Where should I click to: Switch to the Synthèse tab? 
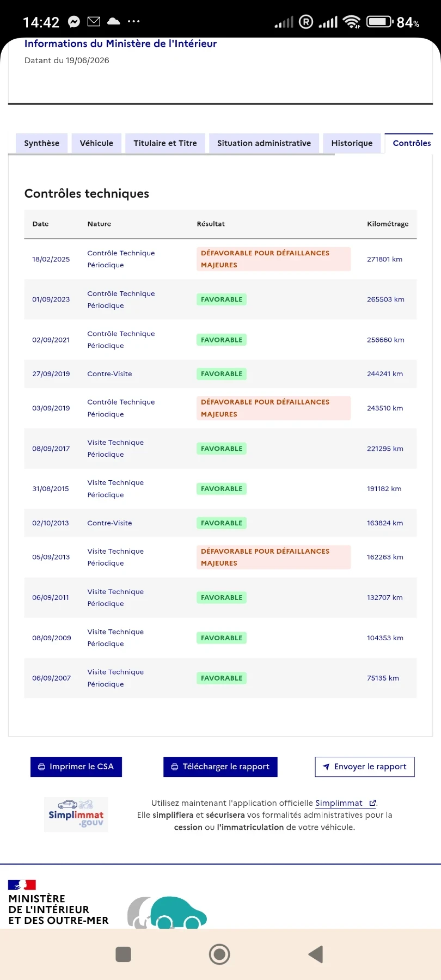coord(41,143)
